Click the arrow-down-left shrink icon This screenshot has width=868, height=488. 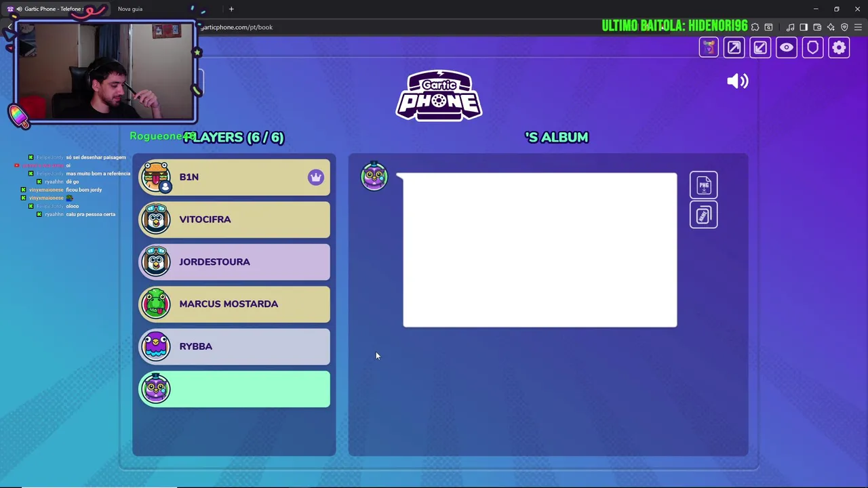pos(760,47)
